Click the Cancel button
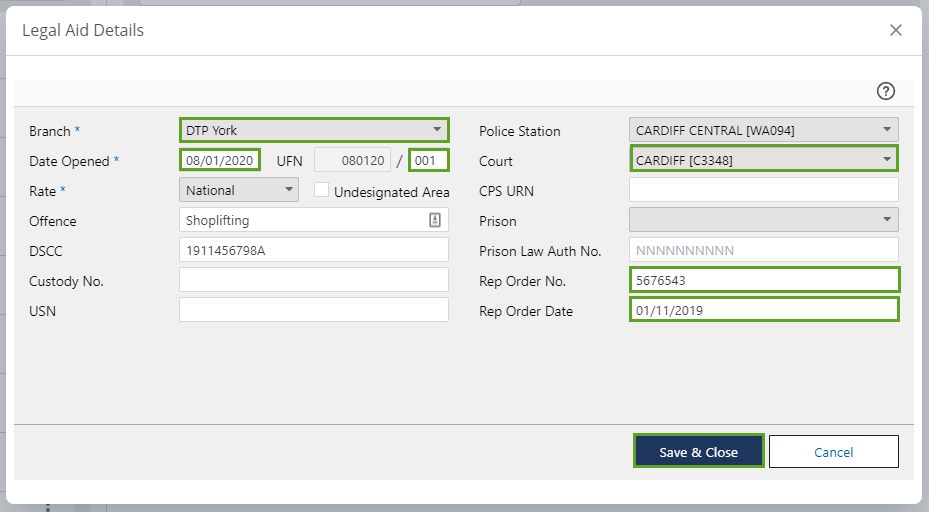Viewport: 929px width, 512px height. tap(833, 452)
